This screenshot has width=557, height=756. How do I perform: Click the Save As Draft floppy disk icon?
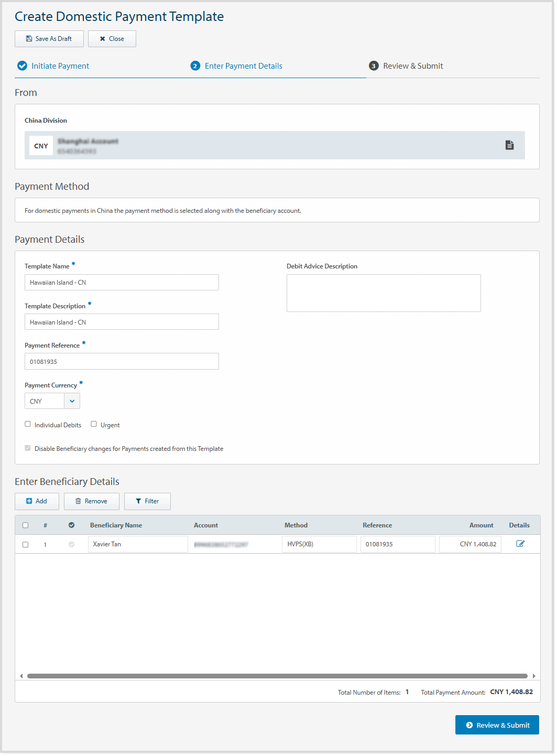(x=29, y=38)
